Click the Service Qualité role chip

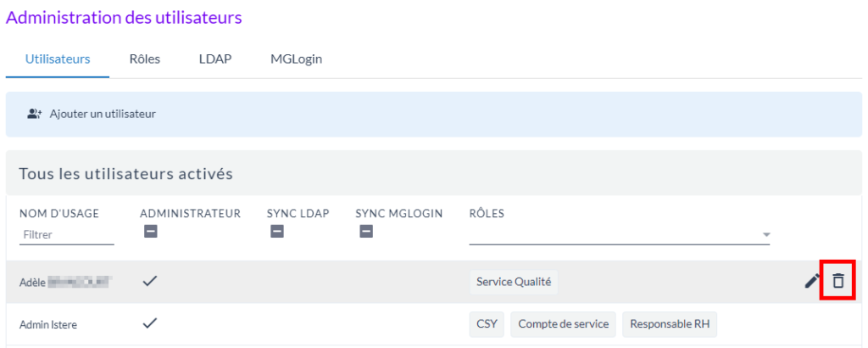514,281
